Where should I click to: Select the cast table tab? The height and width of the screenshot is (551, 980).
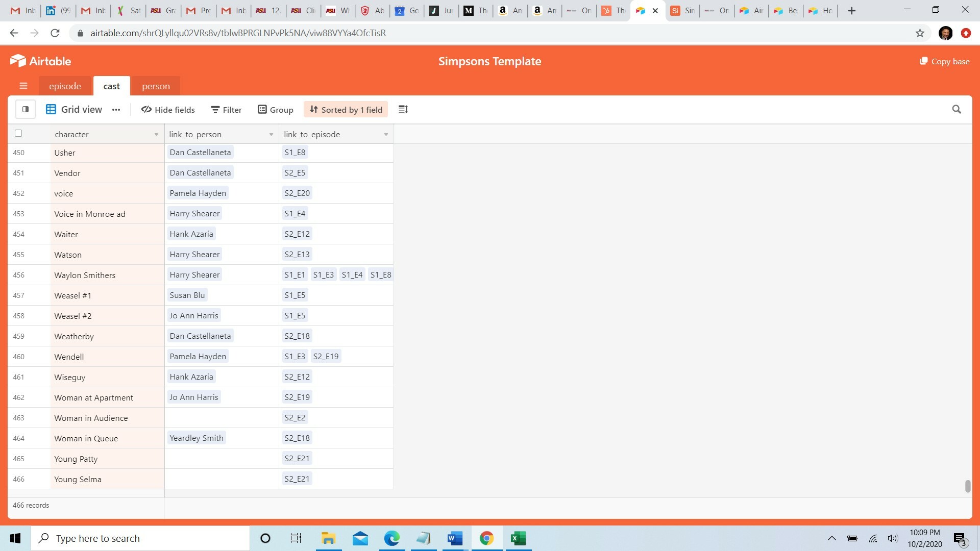click(111, 86)
